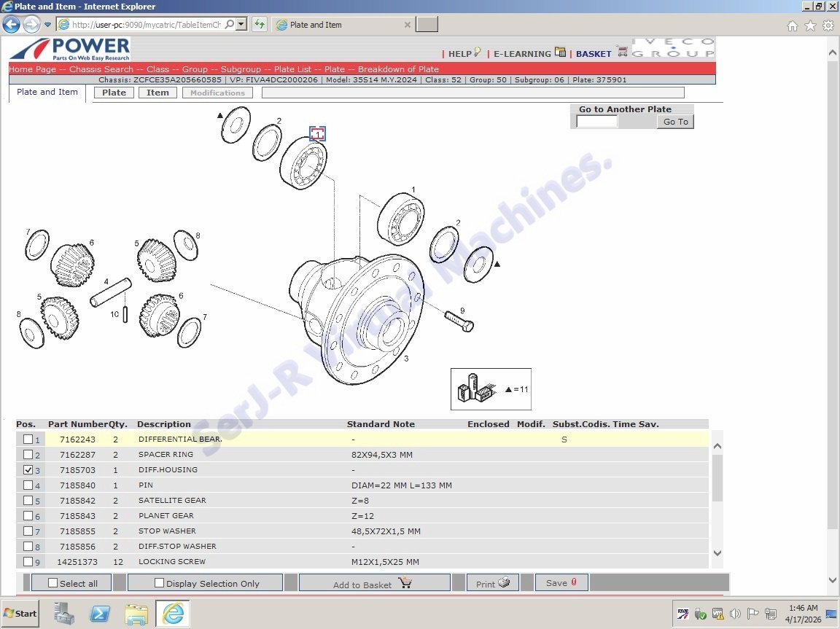840x629 pixels.
Task: Click the Add to Basket button
Action: [x=373, y=583]
